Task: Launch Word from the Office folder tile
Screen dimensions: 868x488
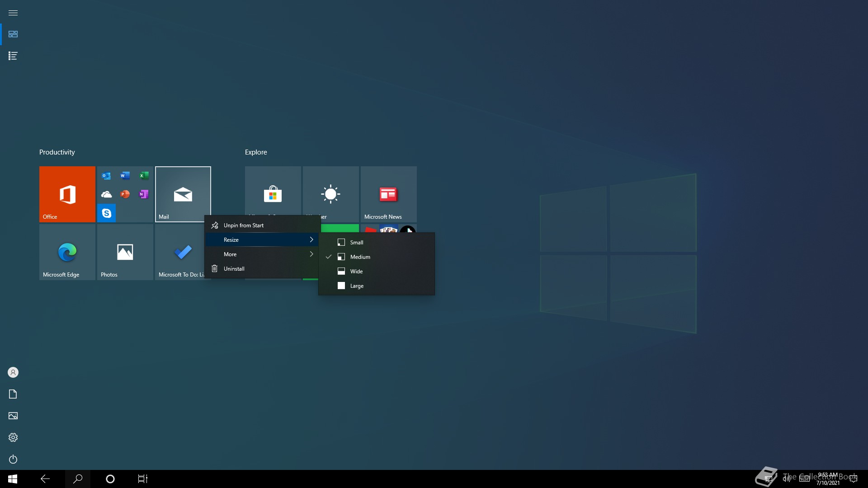Action: coord(125,176)
